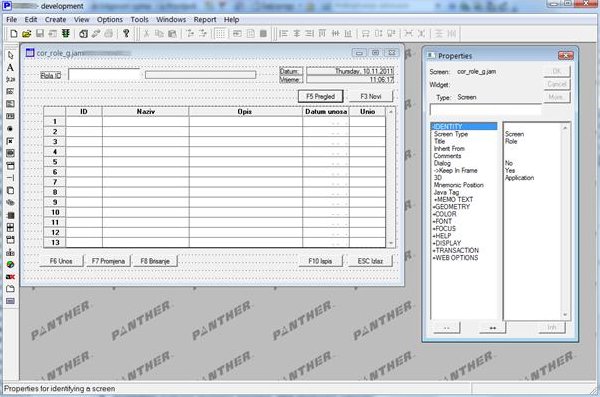Select the static text label 'A' tool
600x397 pixels.
coord(10,67)
